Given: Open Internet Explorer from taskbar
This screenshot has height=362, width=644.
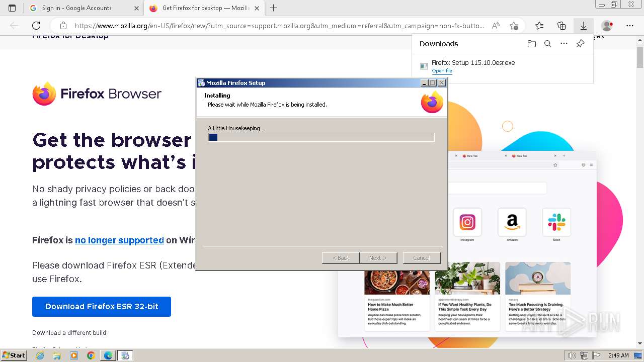Looking at the screenshot, I should tap(40, 355).
